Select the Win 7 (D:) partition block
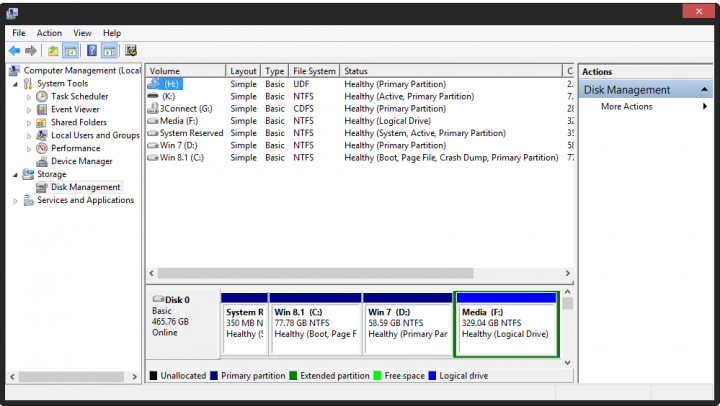Viewport: 720px width, 406px height. point(408,323)
